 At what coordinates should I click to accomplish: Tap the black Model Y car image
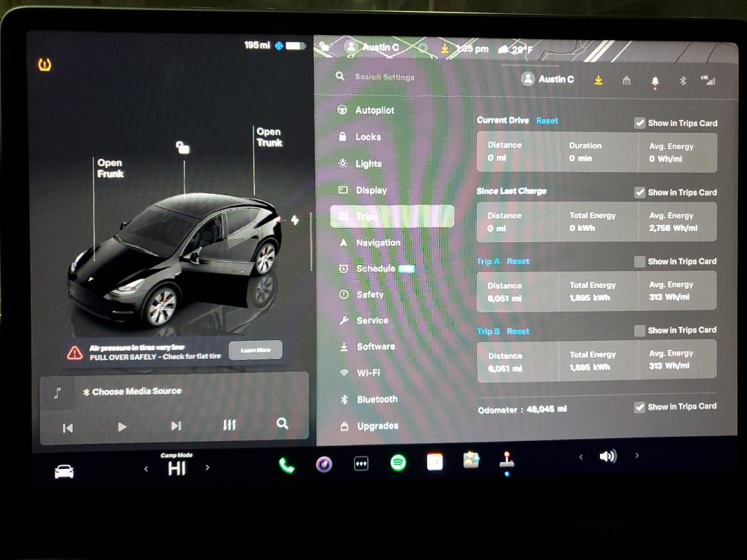coord(175,260)
